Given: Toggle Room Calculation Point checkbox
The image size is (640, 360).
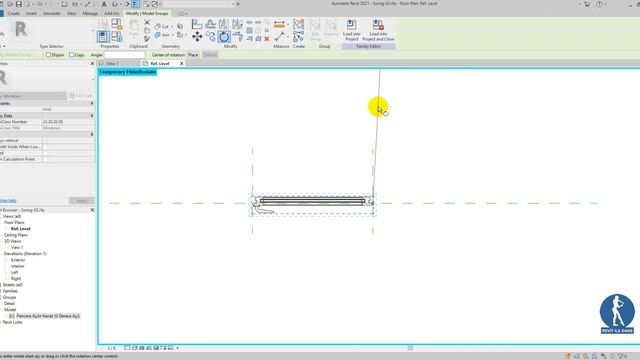Looking at the screenshot, I should pos(45,159).
